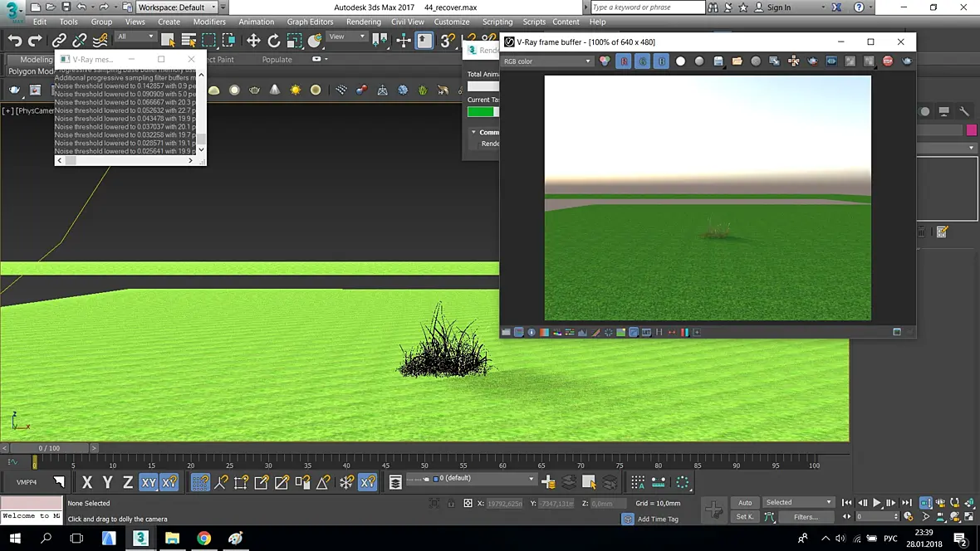The image size is (980, 551).
Task: Restrict transform to Y axis
Action: 107,482
